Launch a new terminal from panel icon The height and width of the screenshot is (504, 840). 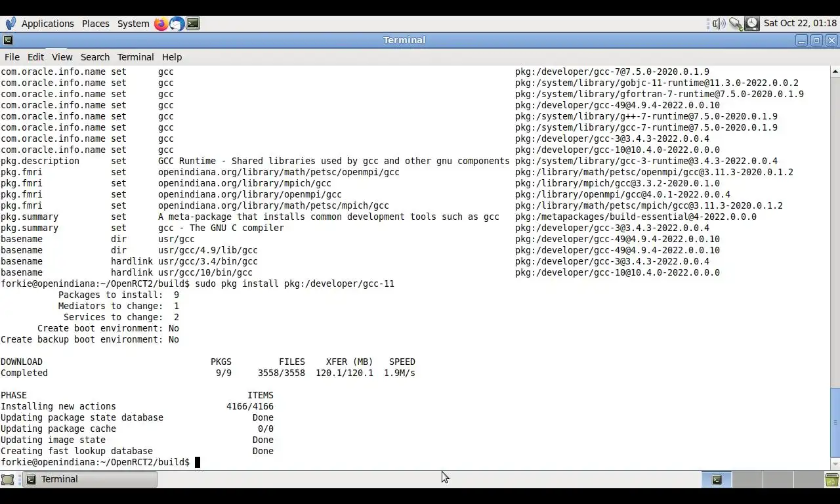pos(193,24)
